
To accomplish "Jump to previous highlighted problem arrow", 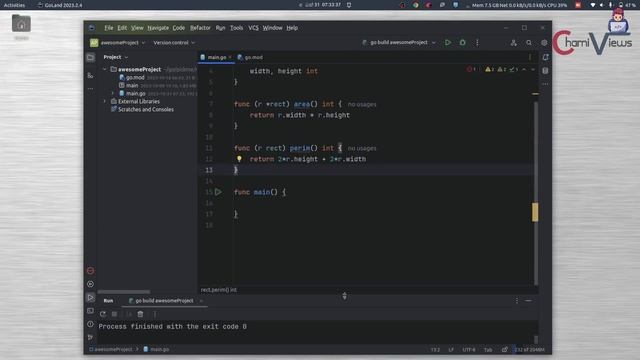I will (x=524, y=69).
